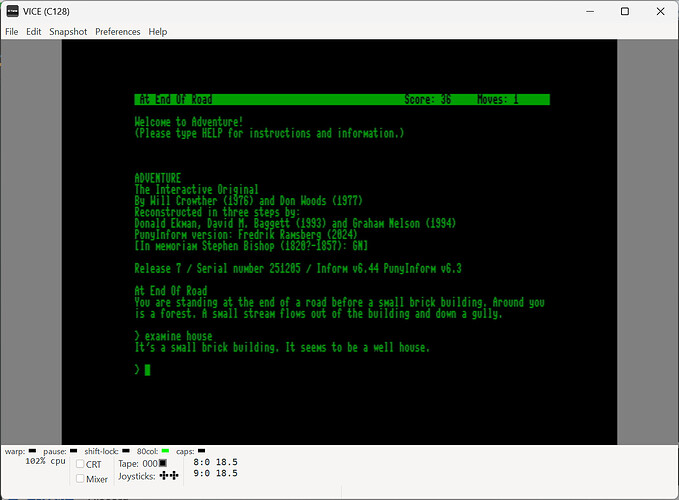
Task: Maximize the VICE window
Action: point(624,11)
